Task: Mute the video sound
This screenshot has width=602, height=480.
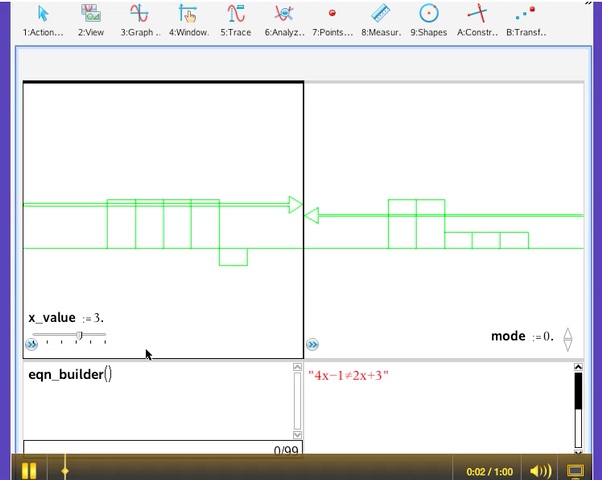Action: [540, 470]
